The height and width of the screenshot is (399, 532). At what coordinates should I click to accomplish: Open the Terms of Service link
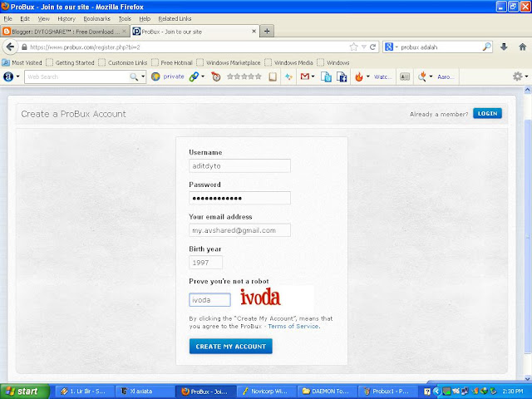tap(293, 326)
